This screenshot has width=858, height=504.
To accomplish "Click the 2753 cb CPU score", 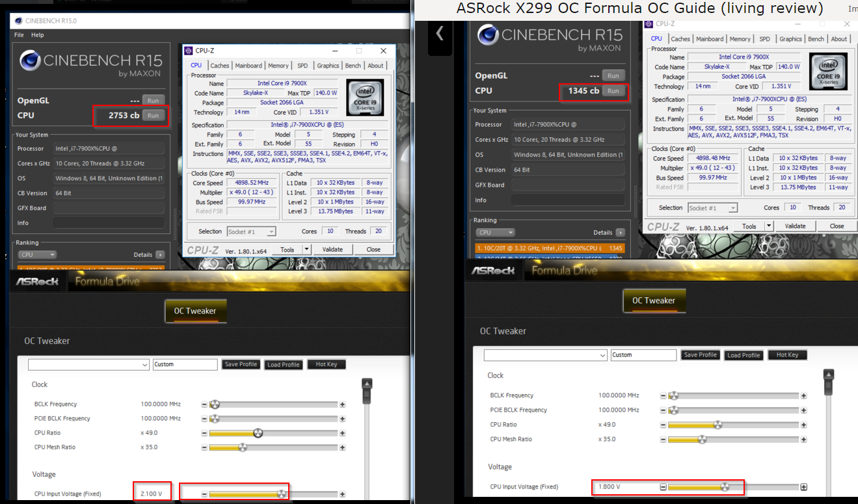I will point(125,115).
